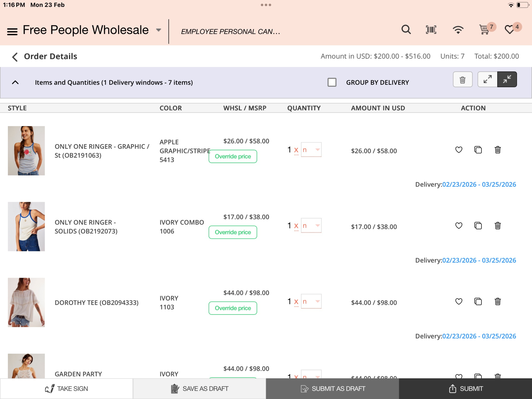View the Garden Party product thumbnail
The image size is (532, 399).
[x=26, y=366]
